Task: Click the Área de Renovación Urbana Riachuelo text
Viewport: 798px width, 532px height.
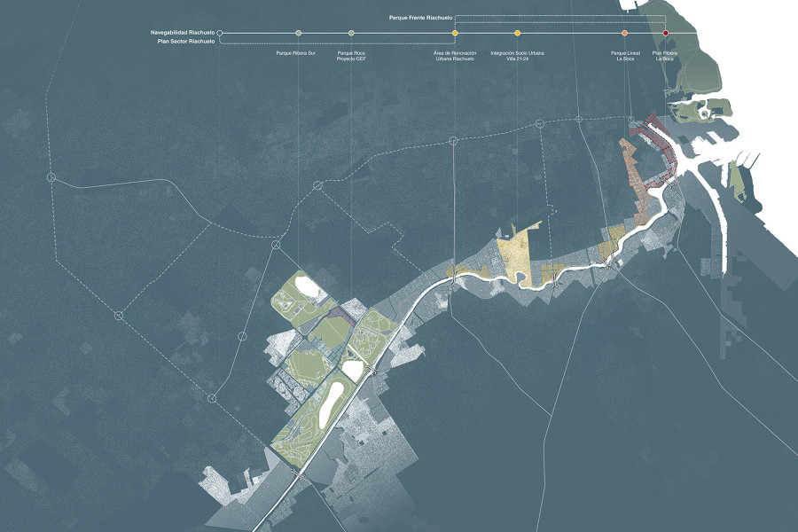Action: (x=455, y=56)
